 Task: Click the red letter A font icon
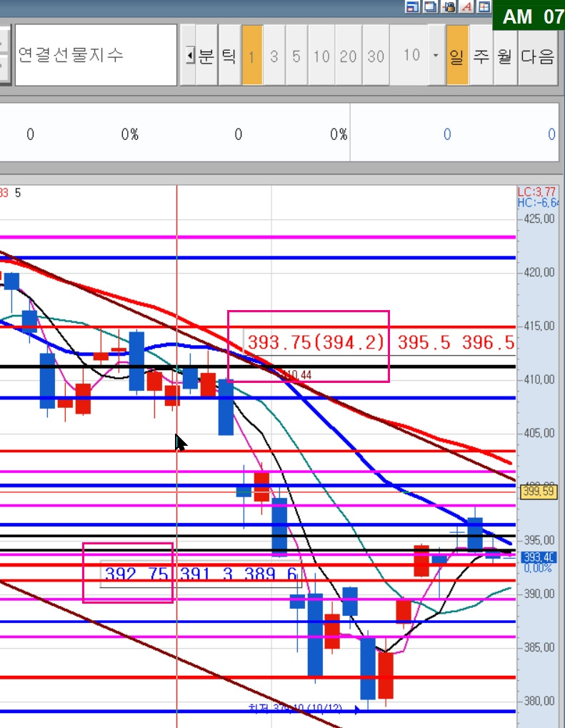(x=466, y=6)
